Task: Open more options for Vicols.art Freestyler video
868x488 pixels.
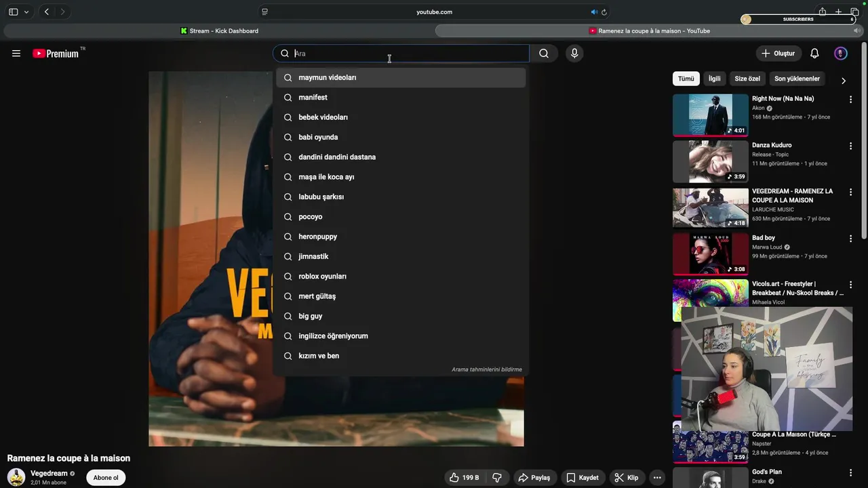Action: coord(850,285)
